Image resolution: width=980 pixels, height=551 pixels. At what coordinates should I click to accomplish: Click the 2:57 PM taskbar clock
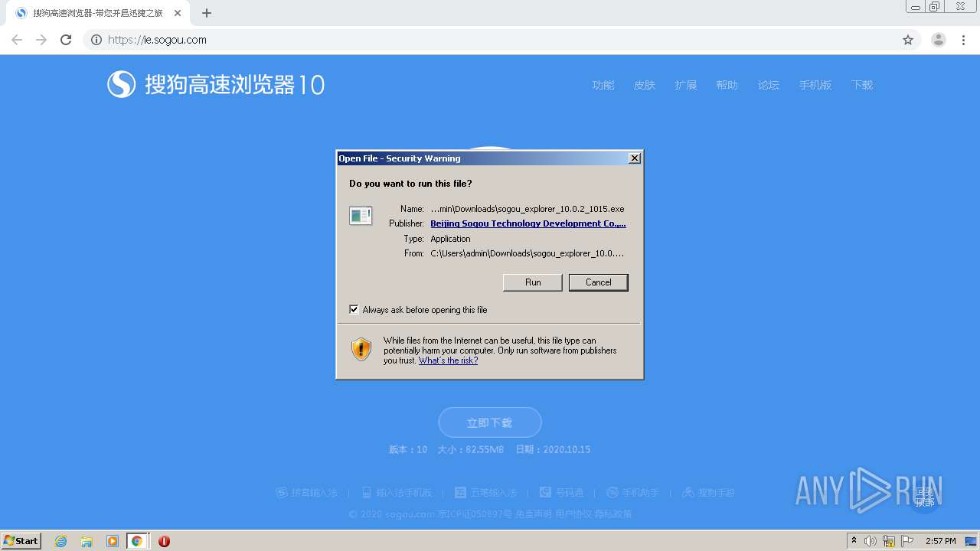[941, 541]
